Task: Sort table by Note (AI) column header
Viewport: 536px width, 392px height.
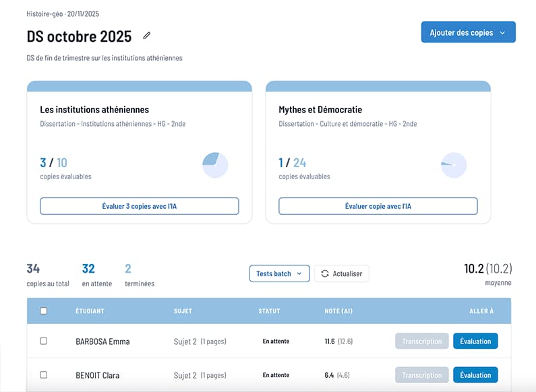Action: click(338, 311)
